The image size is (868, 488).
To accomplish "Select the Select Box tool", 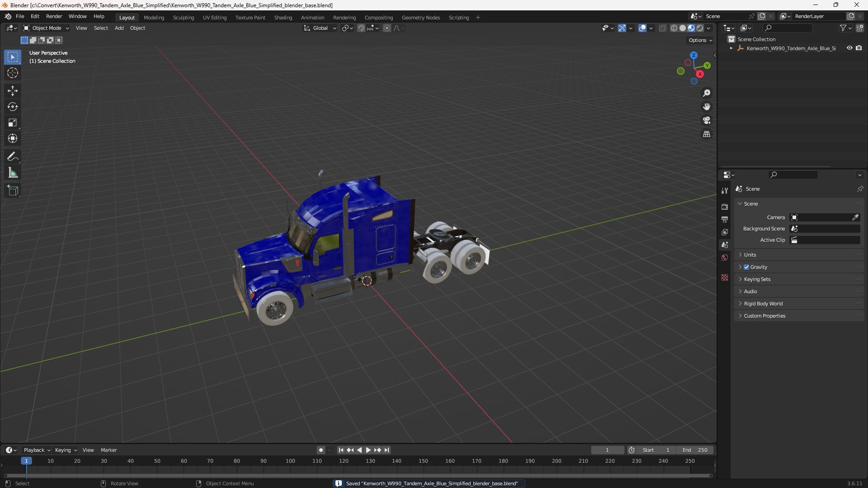I will [x=13, y=57].
